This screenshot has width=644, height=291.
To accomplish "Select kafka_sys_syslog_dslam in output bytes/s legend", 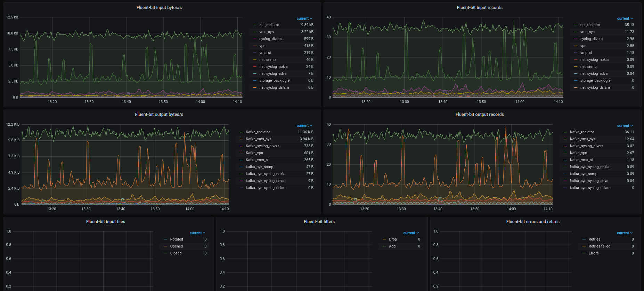I will pyautogui.click(x=266, y=188).
